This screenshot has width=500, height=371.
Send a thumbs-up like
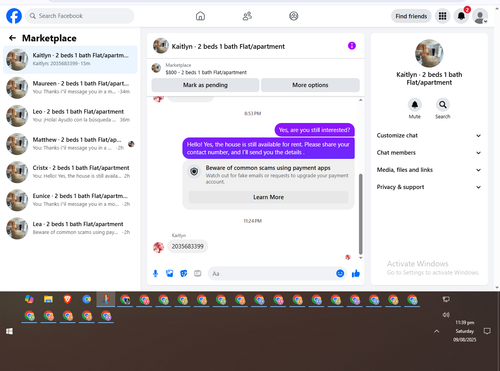pyautogui.click(x=356, y=274)
